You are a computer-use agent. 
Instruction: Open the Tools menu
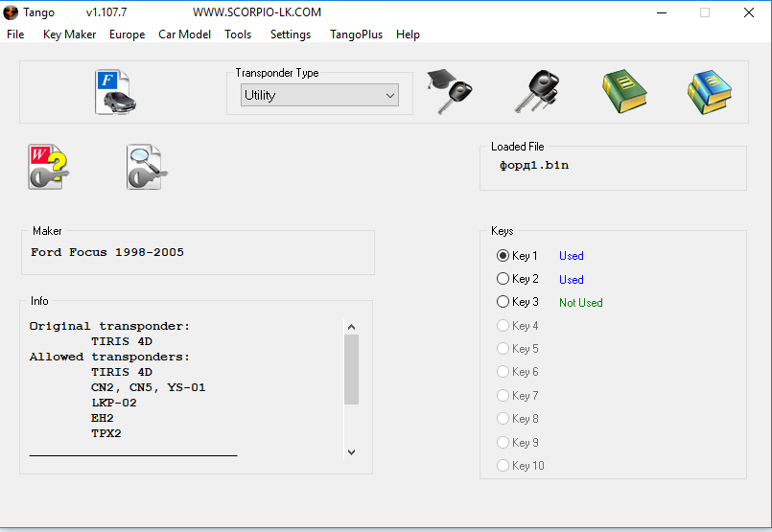238,35
